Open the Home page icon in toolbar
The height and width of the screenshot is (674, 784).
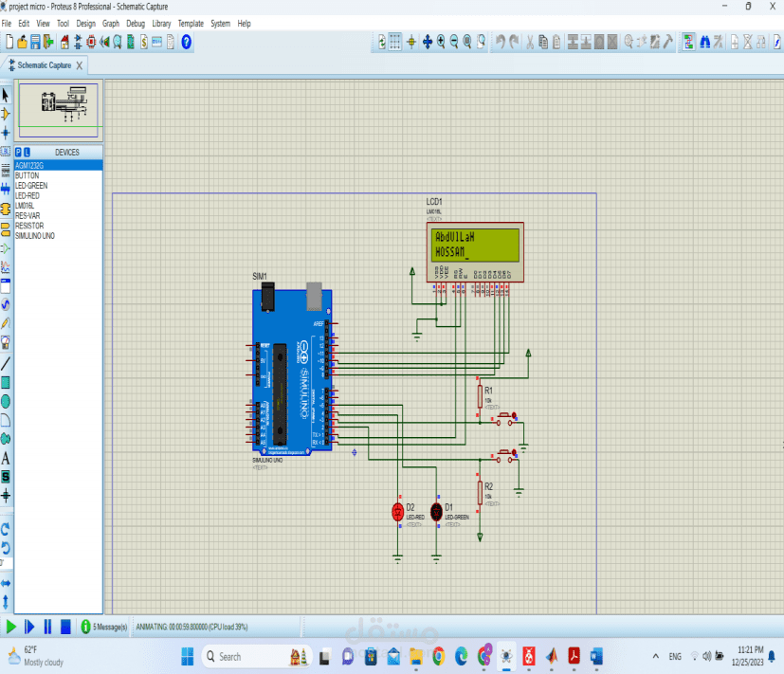pyautogui.click(x=64, y=42)
